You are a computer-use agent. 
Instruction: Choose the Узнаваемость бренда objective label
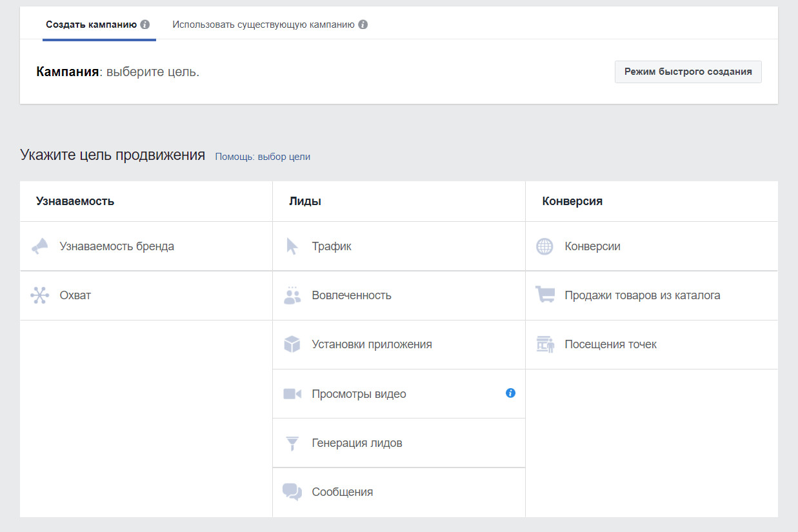(x=117, y=246)
